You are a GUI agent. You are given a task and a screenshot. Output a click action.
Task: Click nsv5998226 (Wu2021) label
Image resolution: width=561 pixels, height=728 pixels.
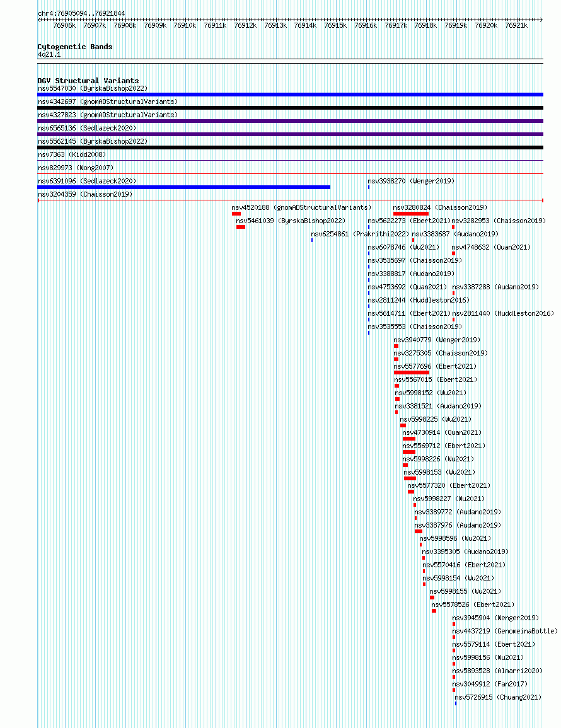click(x=438, y=459)
